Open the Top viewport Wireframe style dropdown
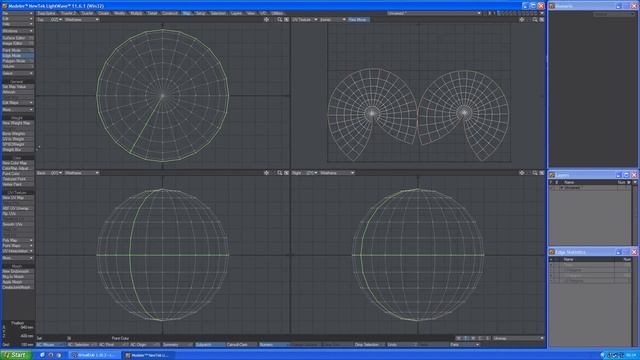This screenshot has width=640, height=360. 81,20
